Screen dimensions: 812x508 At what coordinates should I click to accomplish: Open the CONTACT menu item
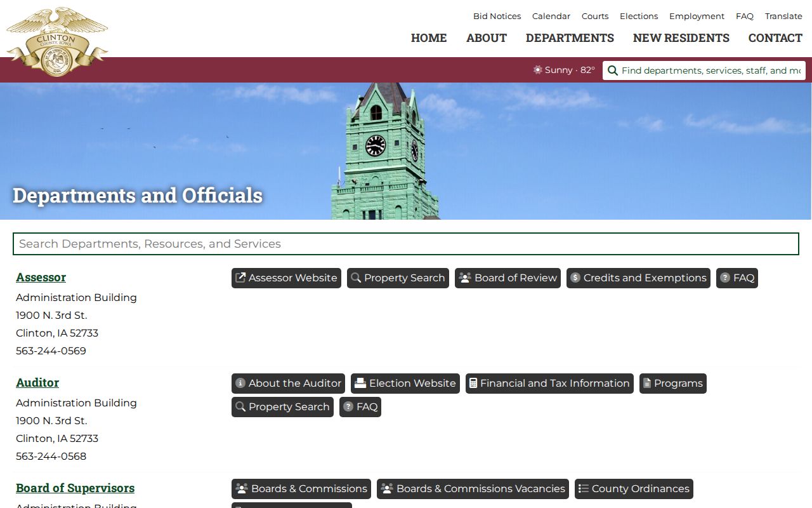tap(775, 38)
